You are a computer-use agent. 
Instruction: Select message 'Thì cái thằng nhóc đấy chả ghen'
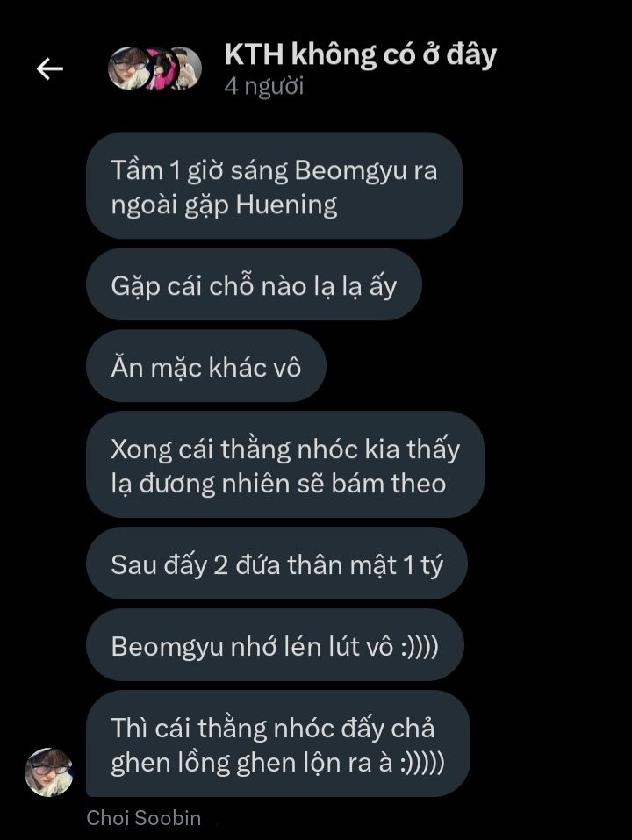(278, 743)
